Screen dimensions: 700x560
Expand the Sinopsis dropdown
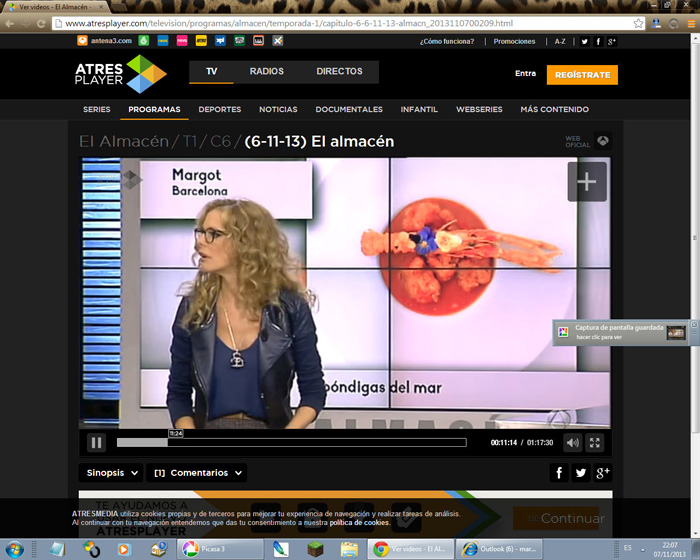111,473
